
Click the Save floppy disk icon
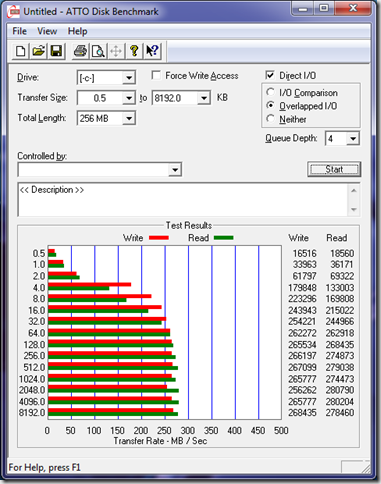[56, 51]
